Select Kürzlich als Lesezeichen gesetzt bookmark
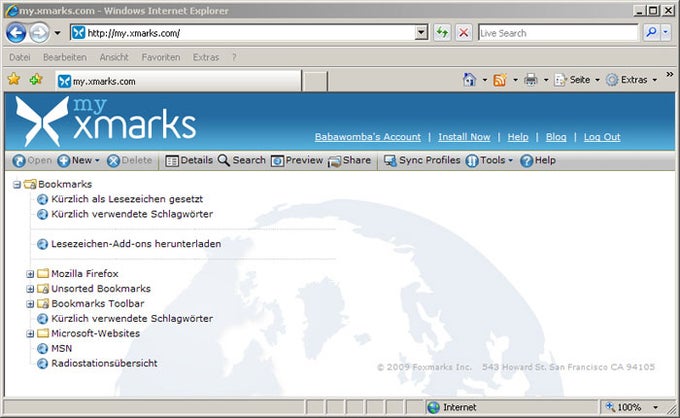680x418 pixels. tap(127, 199)
